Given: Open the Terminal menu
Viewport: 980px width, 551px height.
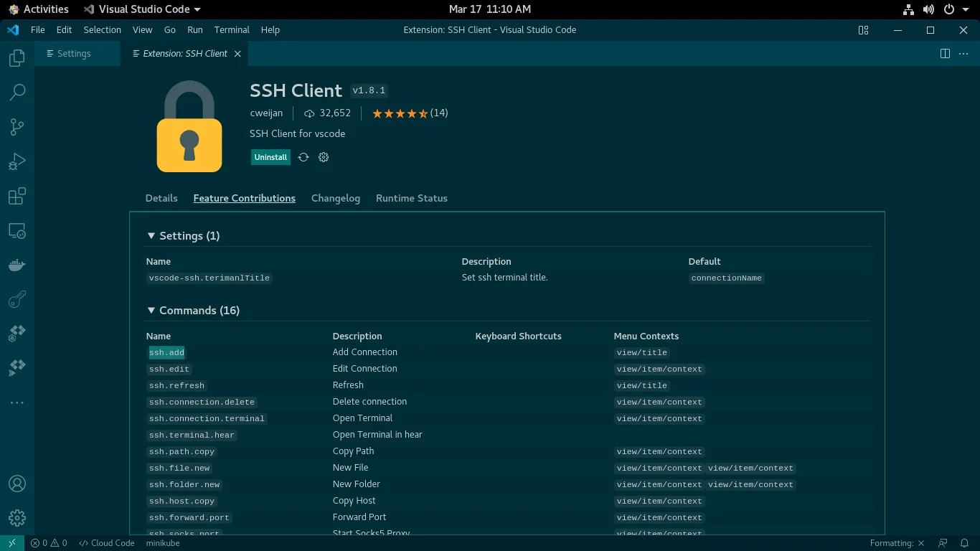Looking at the screenshot, I should pyautogui.click(x=232, y=30).
